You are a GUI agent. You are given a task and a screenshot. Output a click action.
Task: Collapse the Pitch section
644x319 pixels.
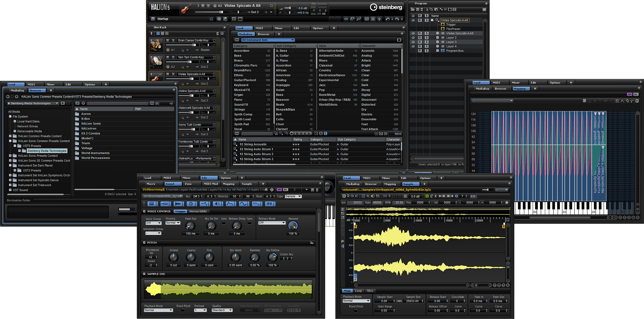[x=144, y=243]
